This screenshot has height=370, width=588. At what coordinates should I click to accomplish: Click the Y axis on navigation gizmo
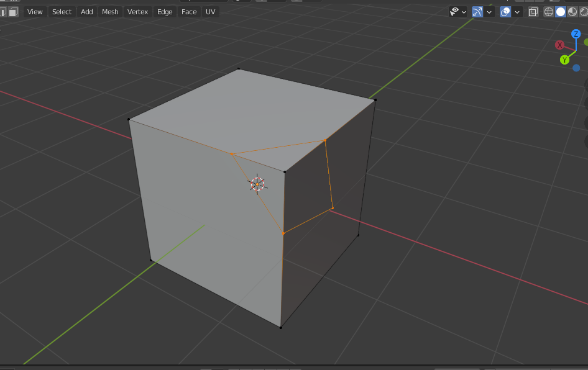pos(565,60)
